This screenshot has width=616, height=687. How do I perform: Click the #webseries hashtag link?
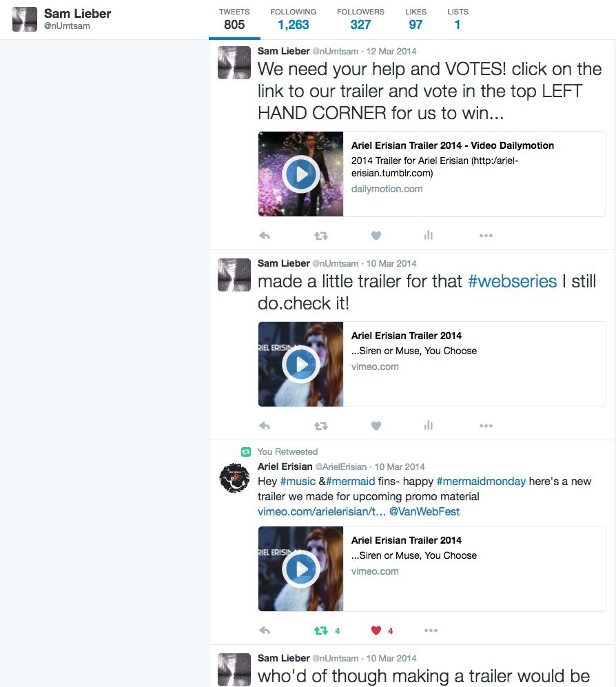[512, 281]
